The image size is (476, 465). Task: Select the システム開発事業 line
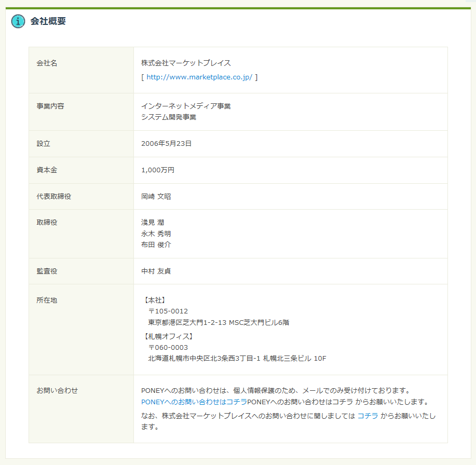tap(169, 117)
